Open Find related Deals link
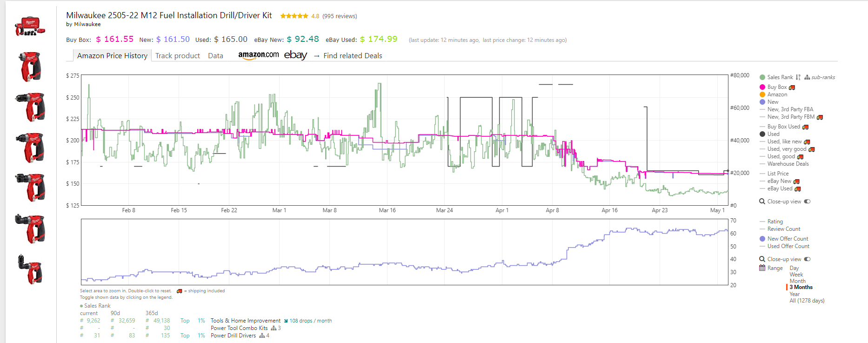 (x=353, y=55)
